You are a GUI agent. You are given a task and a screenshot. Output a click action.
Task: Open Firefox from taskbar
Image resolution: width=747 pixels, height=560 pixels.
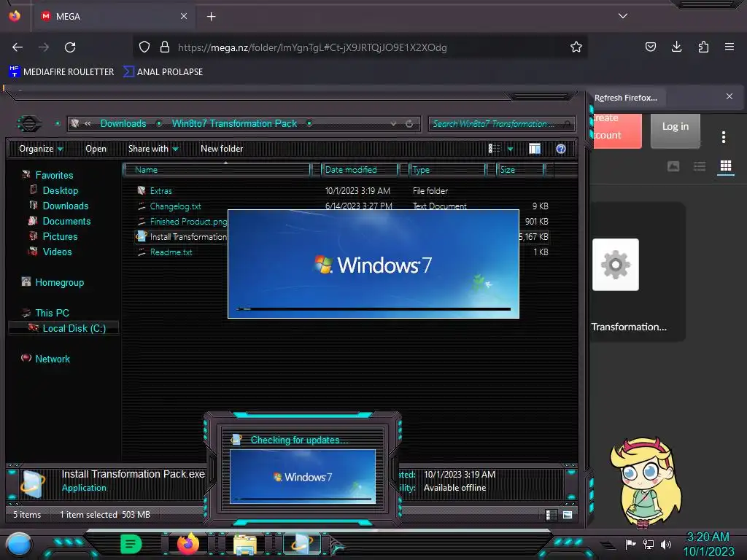tap(187, 544)
